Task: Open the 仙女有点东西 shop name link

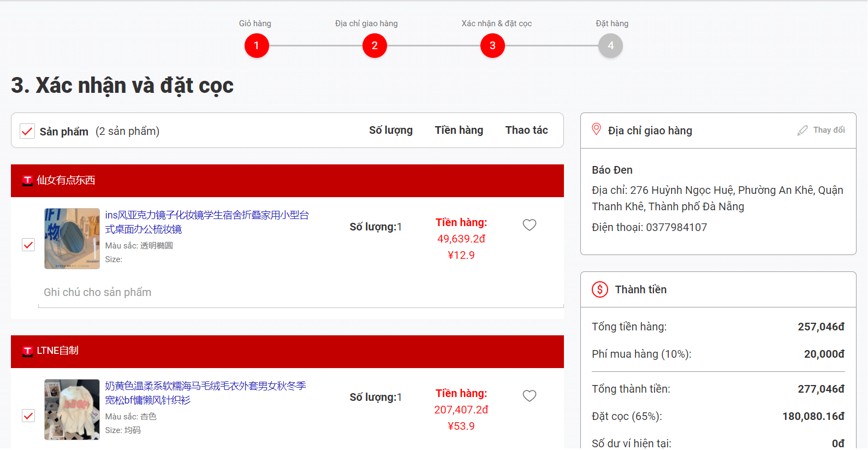Action: [x=66, y=180]
